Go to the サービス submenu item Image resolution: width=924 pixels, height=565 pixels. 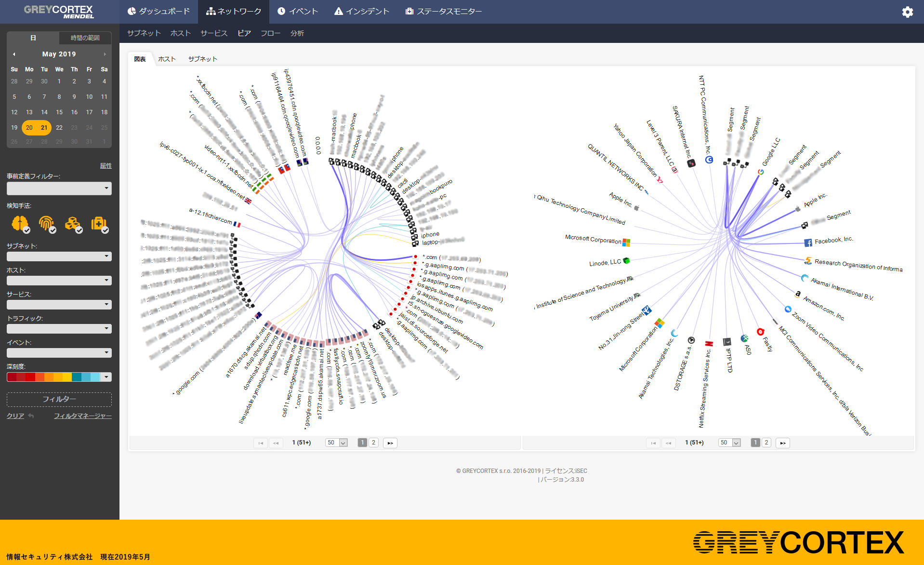(x=214, y=33)
